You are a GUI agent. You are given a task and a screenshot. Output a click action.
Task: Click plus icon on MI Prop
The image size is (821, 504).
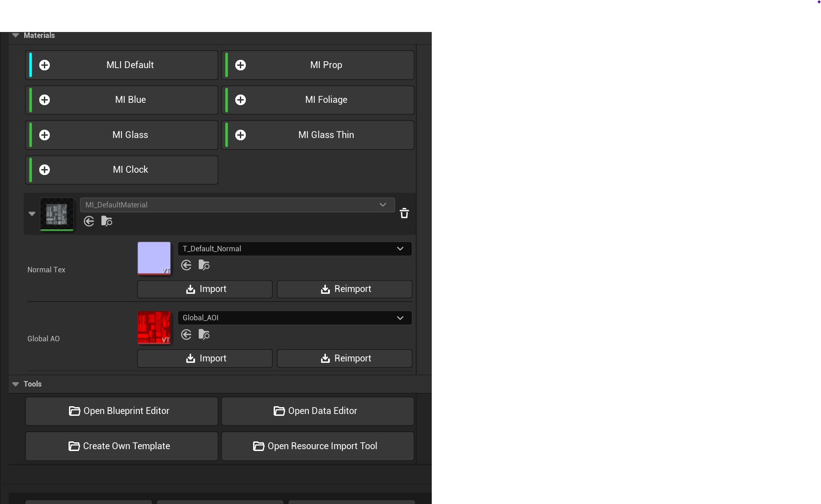[x=240, y=65]
